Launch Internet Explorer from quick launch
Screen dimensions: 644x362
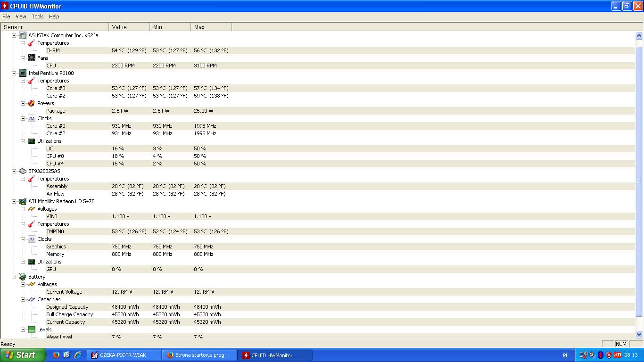coord(78,355)
